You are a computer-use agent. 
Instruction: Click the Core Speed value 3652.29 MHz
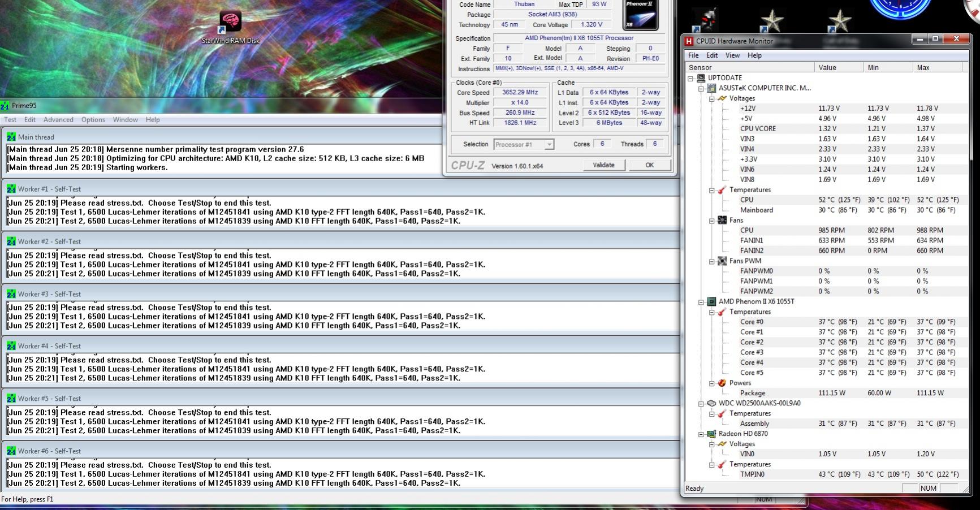pos(520,92)
